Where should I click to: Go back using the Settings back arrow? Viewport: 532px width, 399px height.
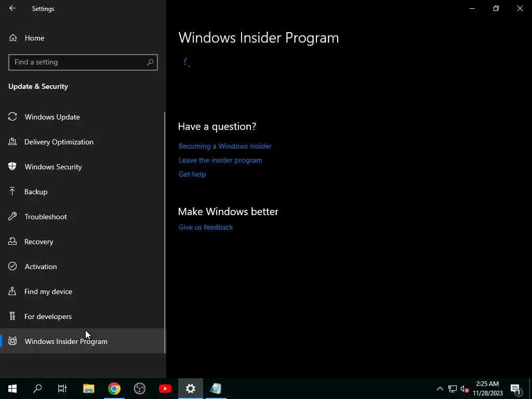(x=12, y=8)
